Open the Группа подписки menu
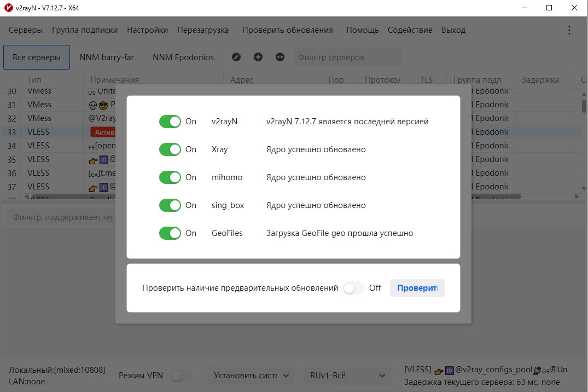This screenshot has height=392, width=588. coord(85,30)
